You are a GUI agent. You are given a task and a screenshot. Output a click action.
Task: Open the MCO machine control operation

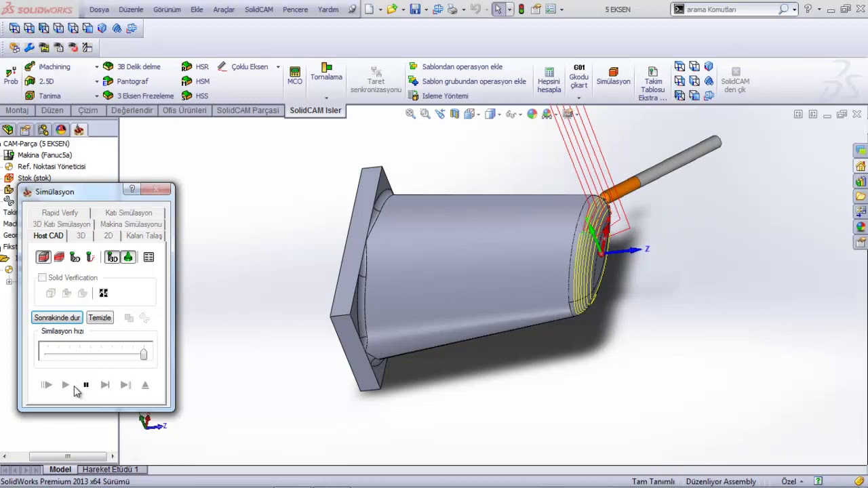pyautogui.click(x=294, y=75)
